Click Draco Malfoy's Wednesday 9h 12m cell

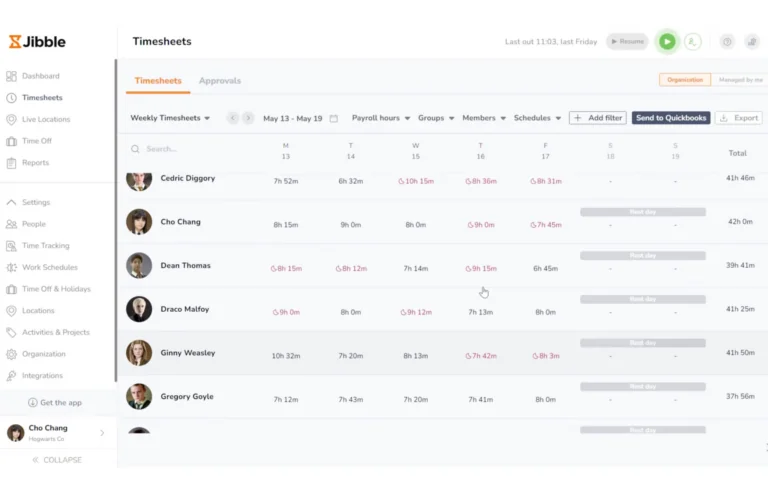pyautogui.click(x=416, y=312)
